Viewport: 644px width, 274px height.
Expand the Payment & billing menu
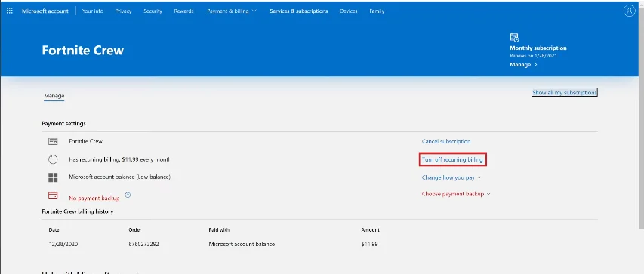tap(232, 11)
